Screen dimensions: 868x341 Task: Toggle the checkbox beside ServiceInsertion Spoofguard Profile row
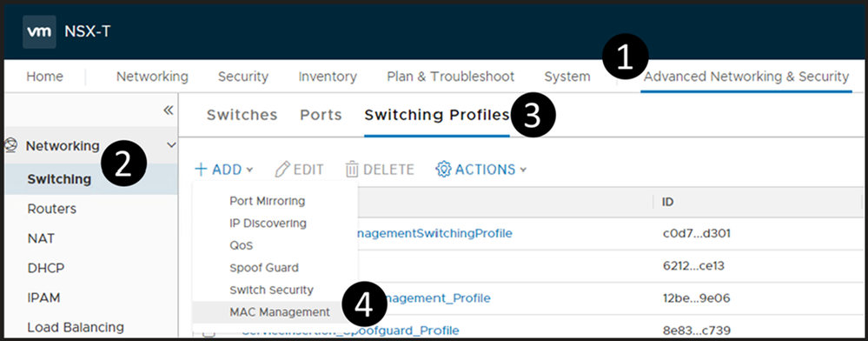(209, 332)
